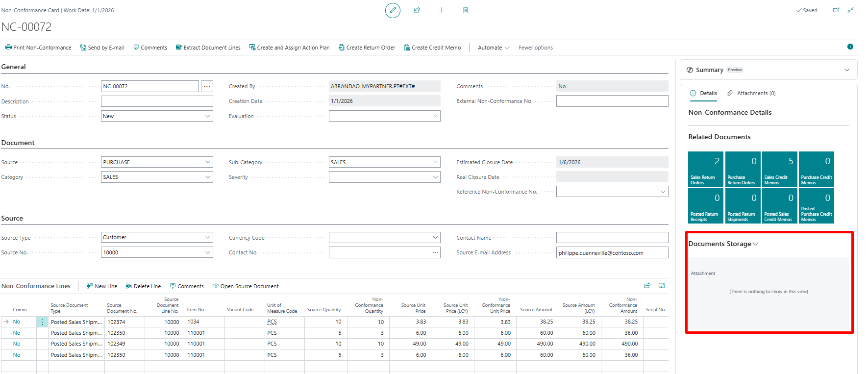Select the Details tab
This screenshot has width=868, height=374.
tap(703, 93)
